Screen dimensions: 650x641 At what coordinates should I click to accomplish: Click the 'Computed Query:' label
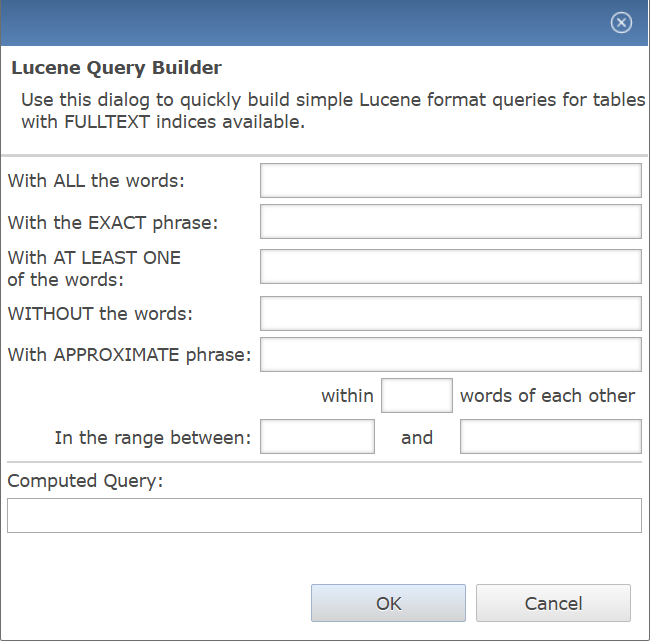tap(85, 481)
